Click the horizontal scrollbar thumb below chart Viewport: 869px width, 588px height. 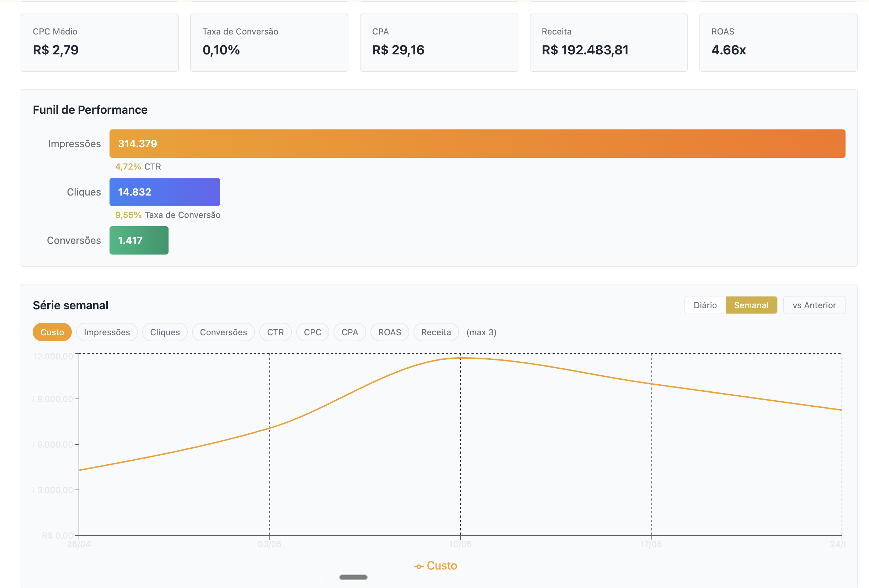tap(353, 577)
